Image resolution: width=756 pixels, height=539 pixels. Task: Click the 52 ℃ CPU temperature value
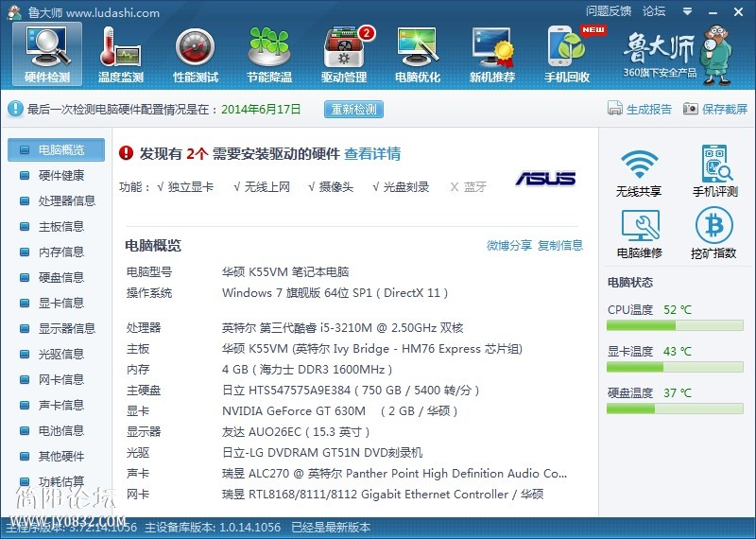pos(677,310)
